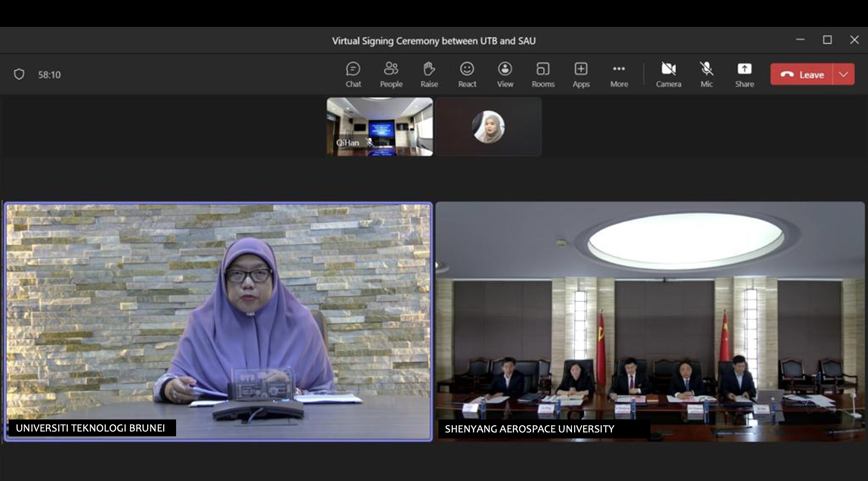Image resolution: width=868 pixels, height=481 pixels.
Task: Click the Virtual Signing Ceremony window title
Action: click(434, 41)
